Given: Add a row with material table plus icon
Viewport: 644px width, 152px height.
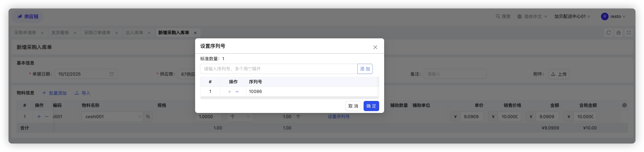Looking at the screenshot, I should 39,117.
